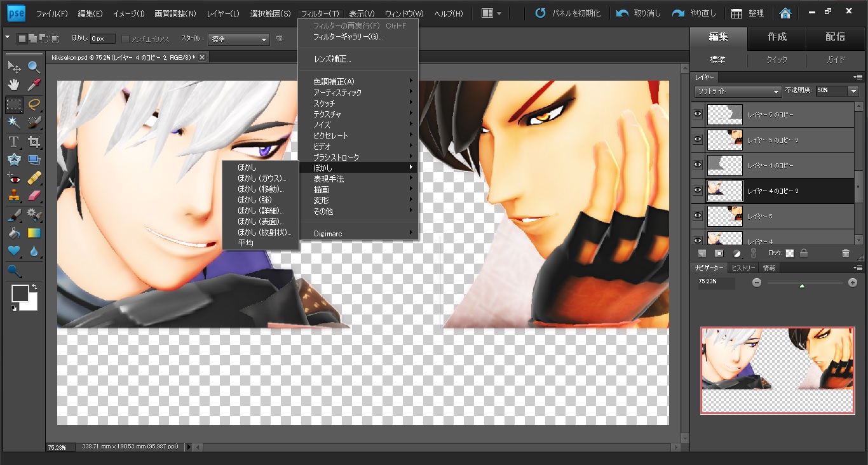
Task: Select the Lasso tool
Action: [x=34, y=104]
